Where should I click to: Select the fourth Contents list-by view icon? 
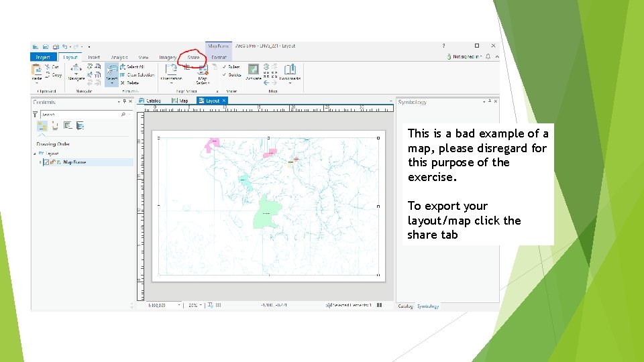pos(80,125)
